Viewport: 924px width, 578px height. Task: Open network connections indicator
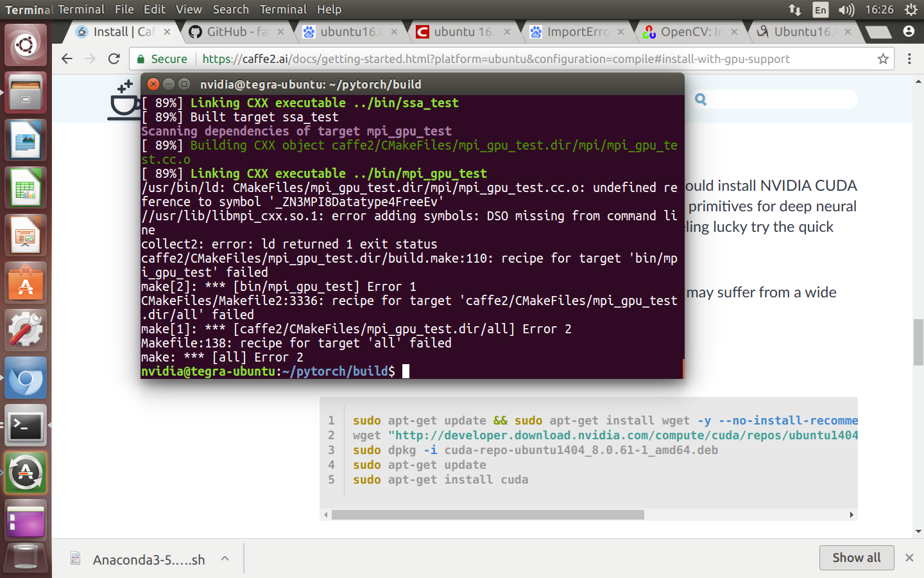pos(795,10)
